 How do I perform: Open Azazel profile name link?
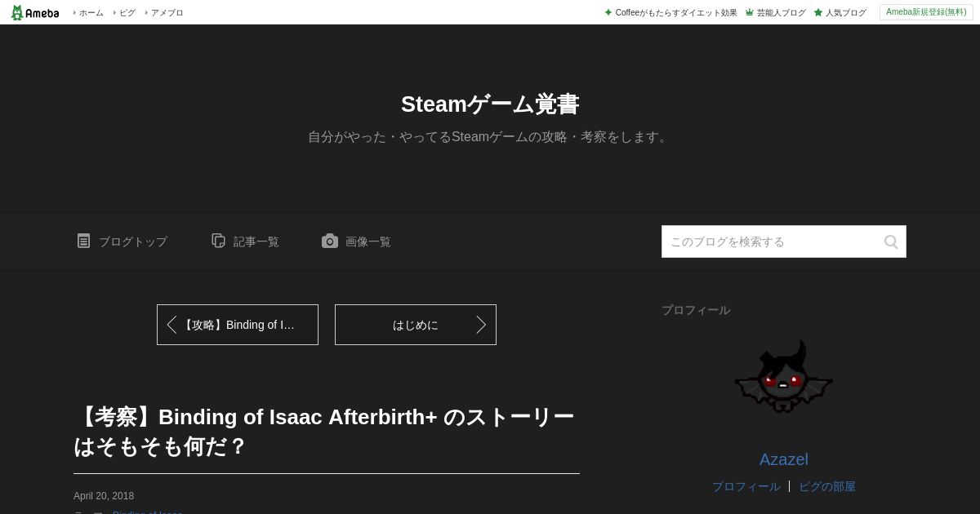784,459
